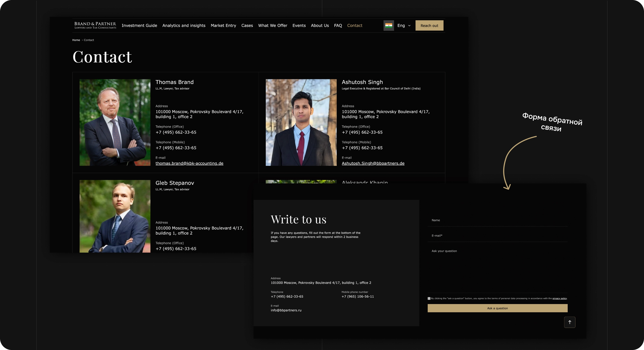Open the FAQ menu item
This screenshot has width=644, height=350.
click(x=338, y=25)
